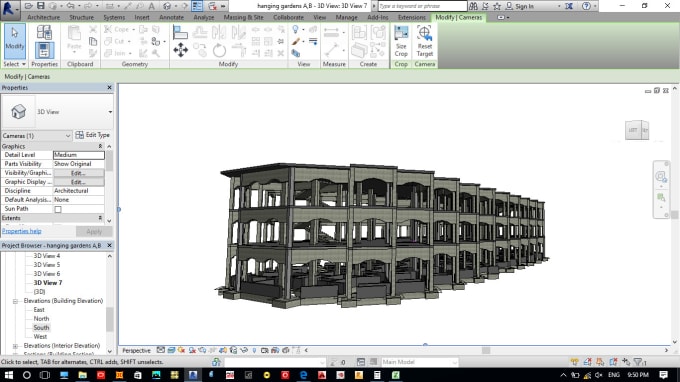Select the Rotate tool

pyautogui.click(x=219, y=51)
